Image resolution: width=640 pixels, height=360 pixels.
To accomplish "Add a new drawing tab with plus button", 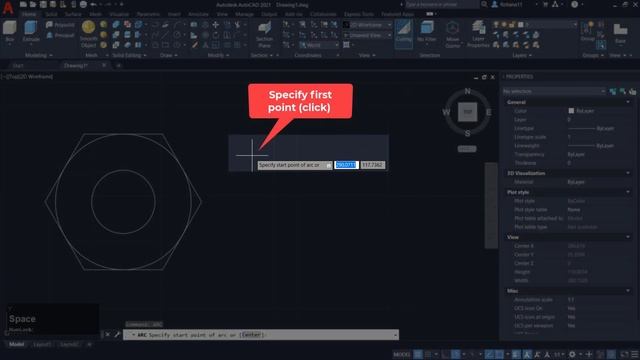I will tap(118, 65).
